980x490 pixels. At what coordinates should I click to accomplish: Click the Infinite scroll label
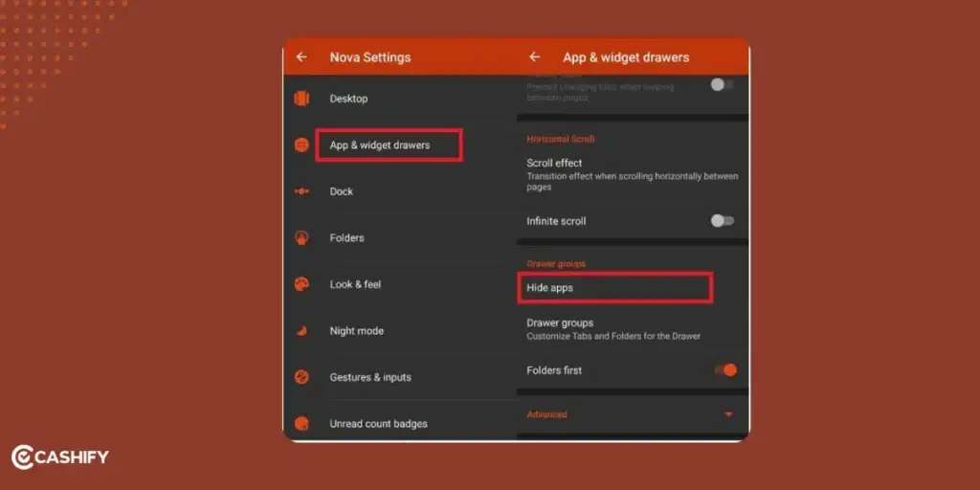pyautogui.click(x=556, y=221)
